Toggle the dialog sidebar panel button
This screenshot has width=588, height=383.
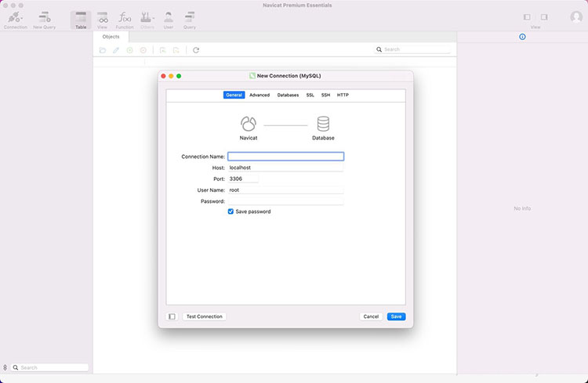click(x=172, y=316)
